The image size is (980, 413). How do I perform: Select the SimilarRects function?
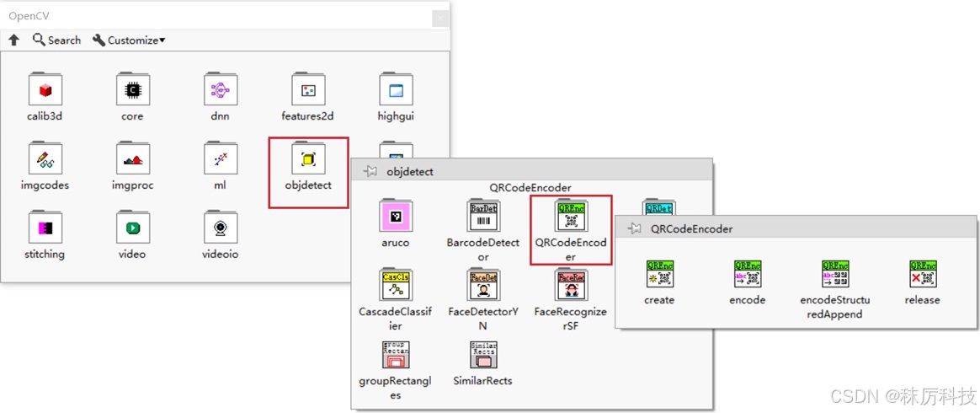(483, 355)
